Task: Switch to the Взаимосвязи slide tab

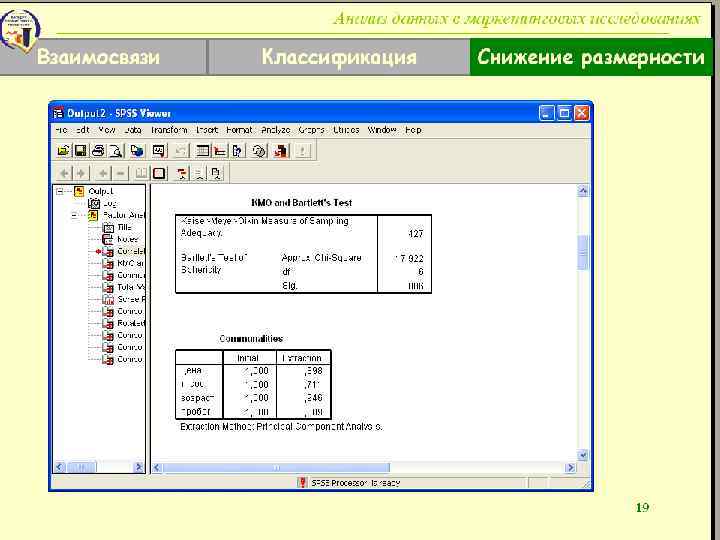Action: pyautogui.click(x=103, y=57)
